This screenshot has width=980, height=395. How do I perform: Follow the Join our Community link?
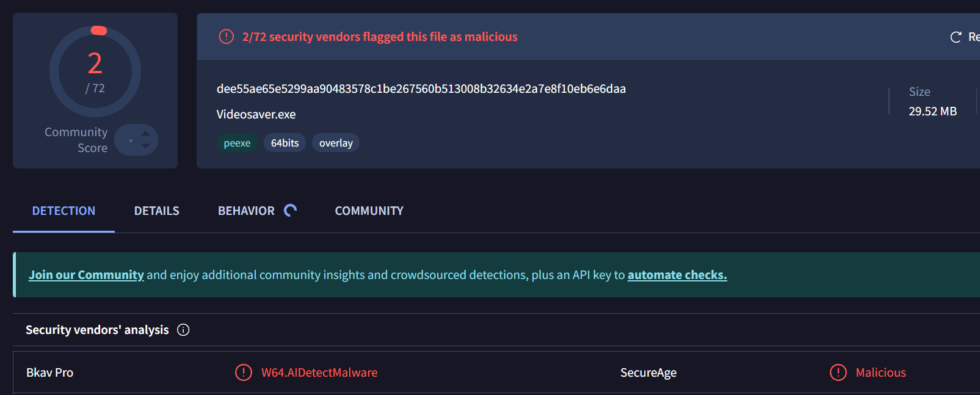pos(86,275)
